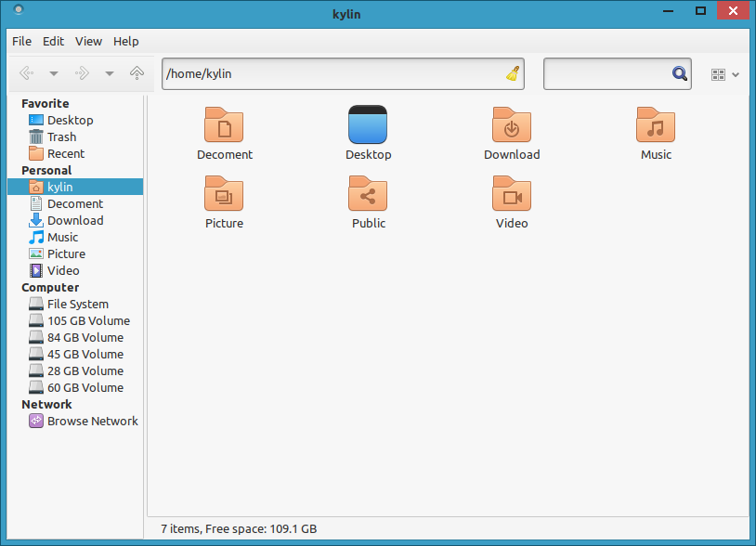Click the magnifier search icon
Viewport: 756px width, 546px height.
coord(680,73)
